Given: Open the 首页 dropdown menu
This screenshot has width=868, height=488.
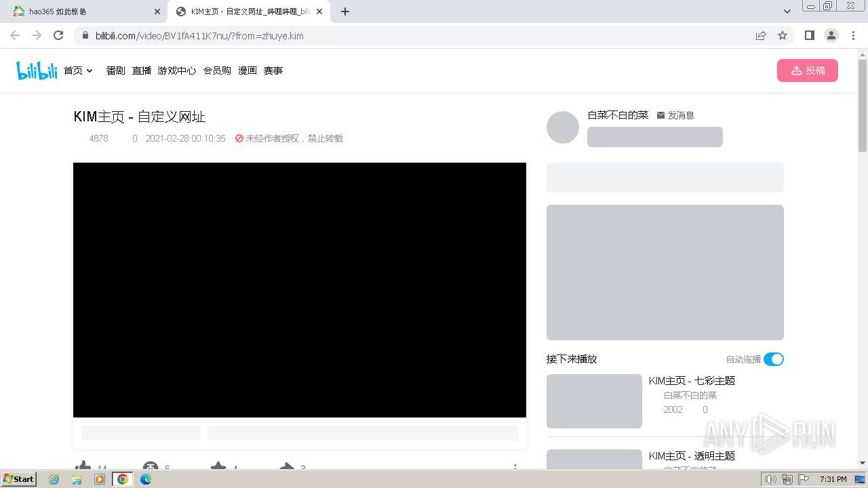Looking at the screenshot, I should point(78,70).
